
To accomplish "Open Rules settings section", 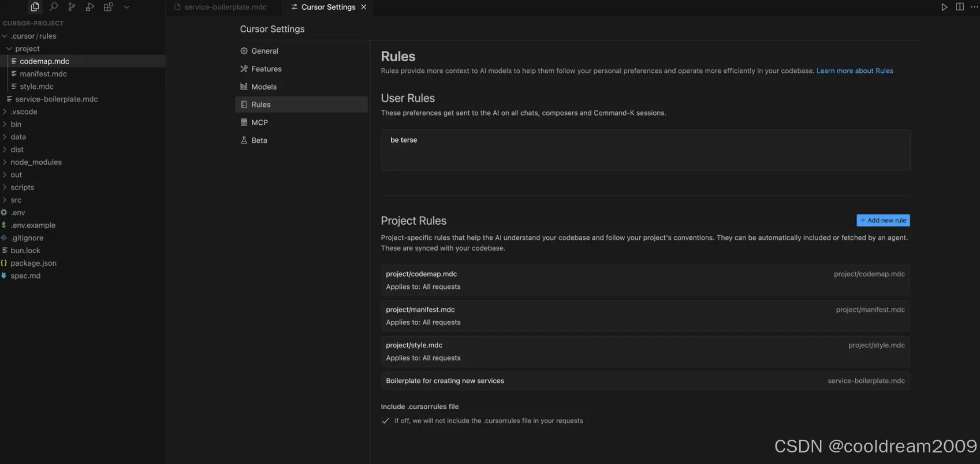I will [301, 105].
